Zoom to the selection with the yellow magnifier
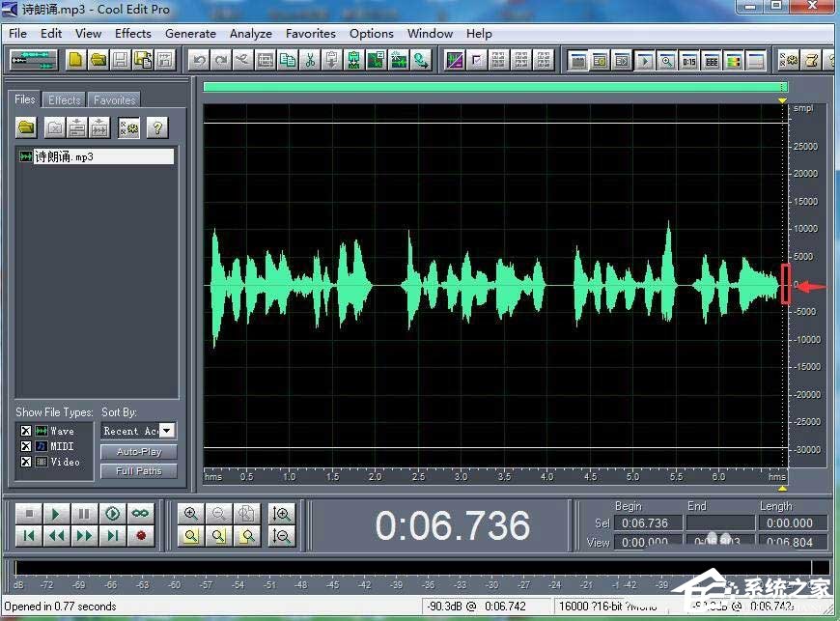Screen dimensions: 840x621 click(x=191, y=535)
